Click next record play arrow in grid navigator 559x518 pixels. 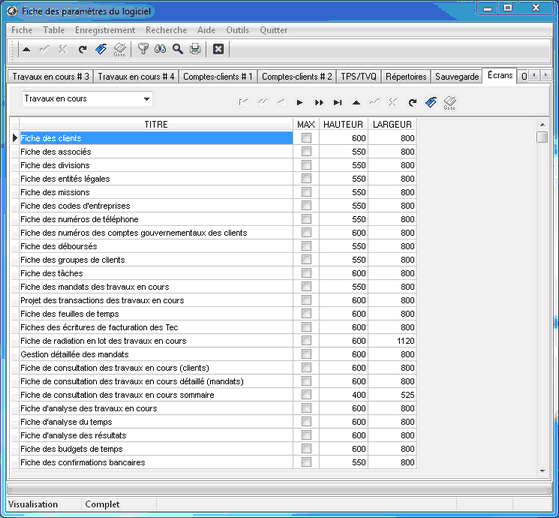pos(300,103)
